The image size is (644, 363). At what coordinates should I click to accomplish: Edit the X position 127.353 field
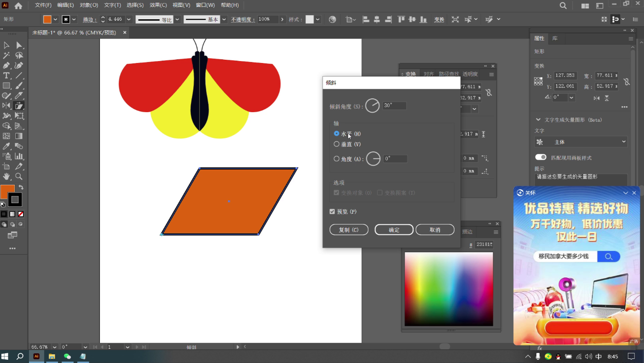(565, 75)
